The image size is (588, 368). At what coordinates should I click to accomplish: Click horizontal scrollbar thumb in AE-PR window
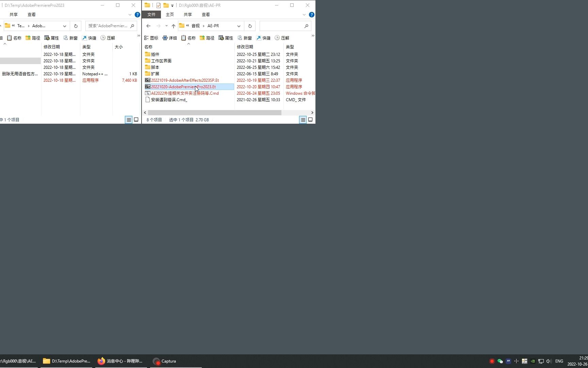pos(215,112)
